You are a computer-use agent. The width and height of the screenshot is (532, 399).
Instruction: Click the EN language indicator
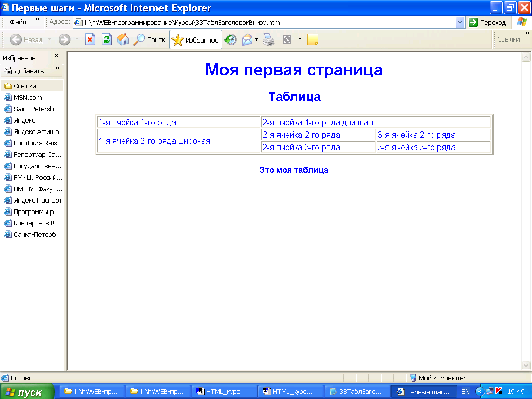[465, 392]
